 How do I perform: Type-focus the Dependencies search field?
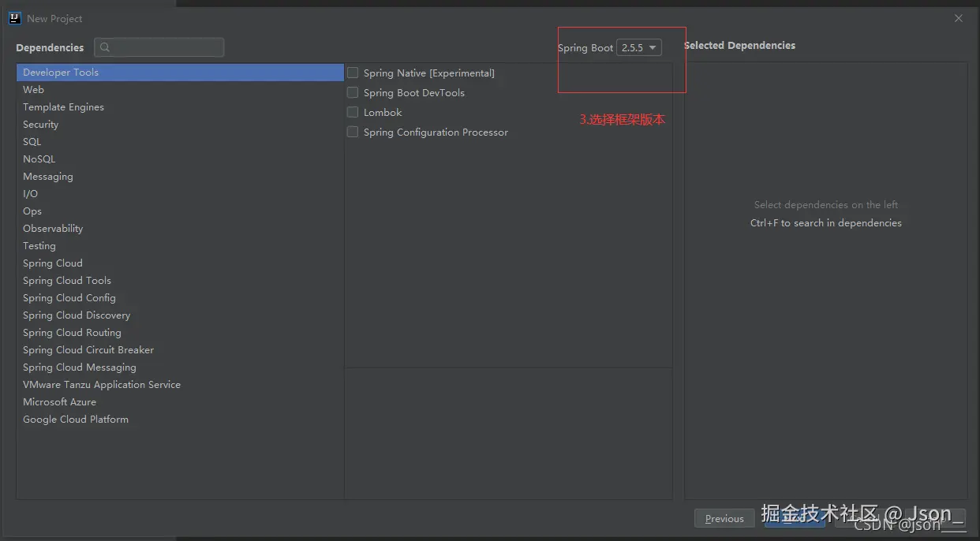coord(159,47)
